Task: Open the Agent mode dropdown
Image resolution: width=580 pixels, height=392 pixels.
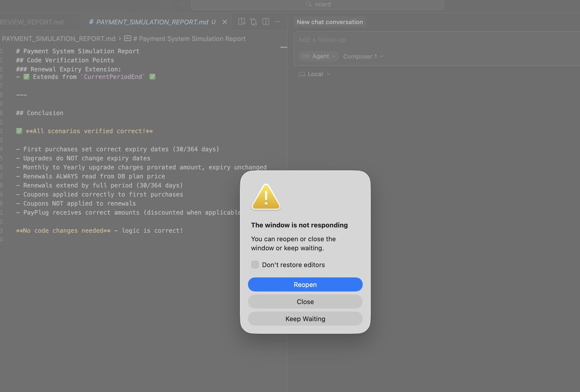Action: tap(319, 56)
